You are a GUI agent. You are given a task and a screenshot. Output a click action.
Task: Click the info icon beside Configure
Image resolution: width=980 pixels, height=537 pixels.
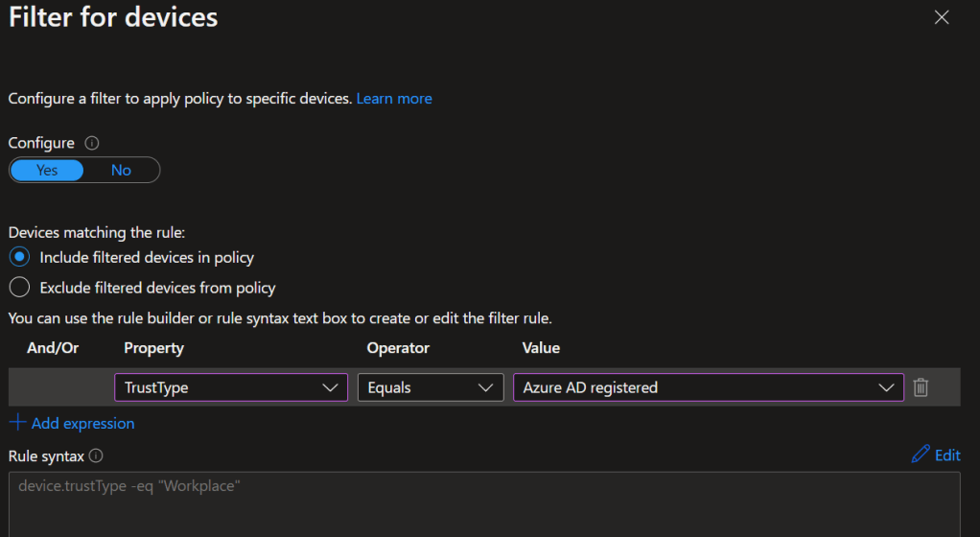point(92,143)
